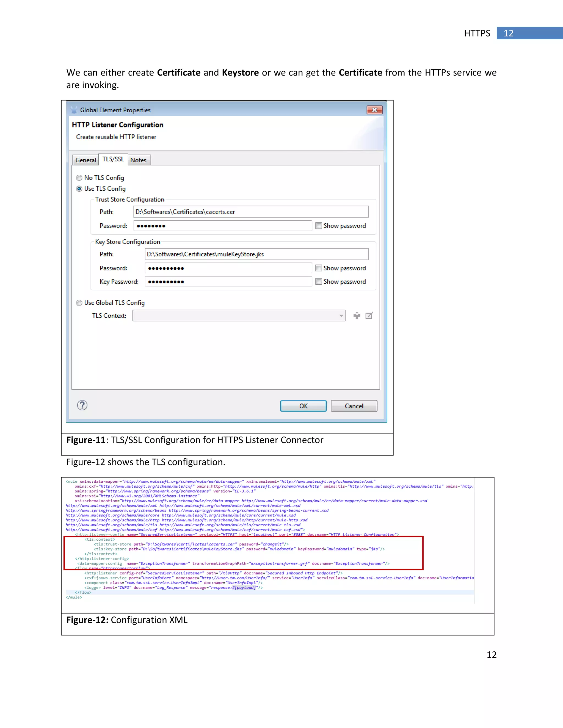
Task: Click the HTTPS page header text
Action: coord(477,33)
